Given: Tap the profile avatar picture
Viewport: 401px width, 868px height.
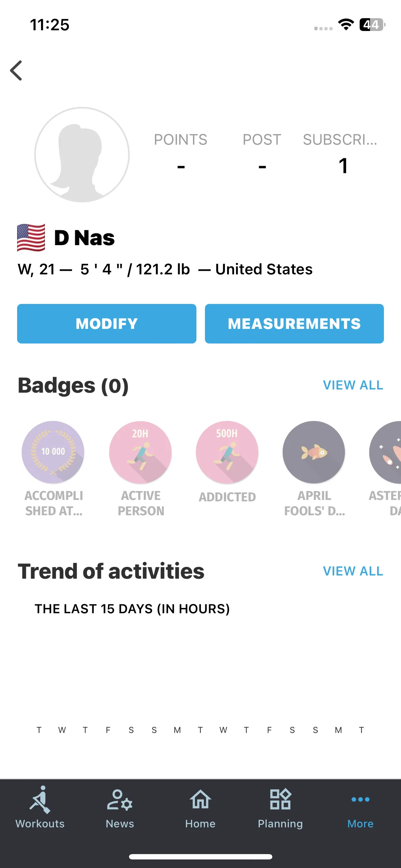Looking at the screenshot, I should pyautogui.click(x=82, y=155).
